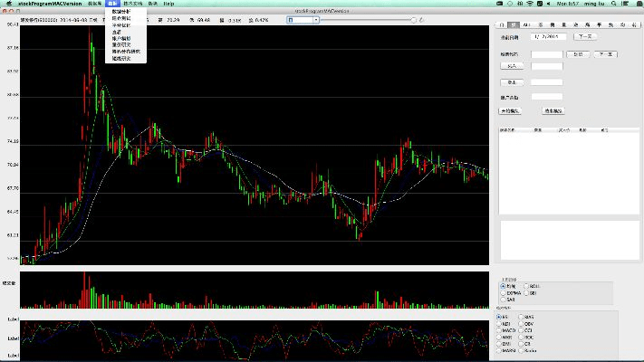Click the 卖出 (sell) button
Viewport: 644px width, 362px height.
tap(512, 82)
